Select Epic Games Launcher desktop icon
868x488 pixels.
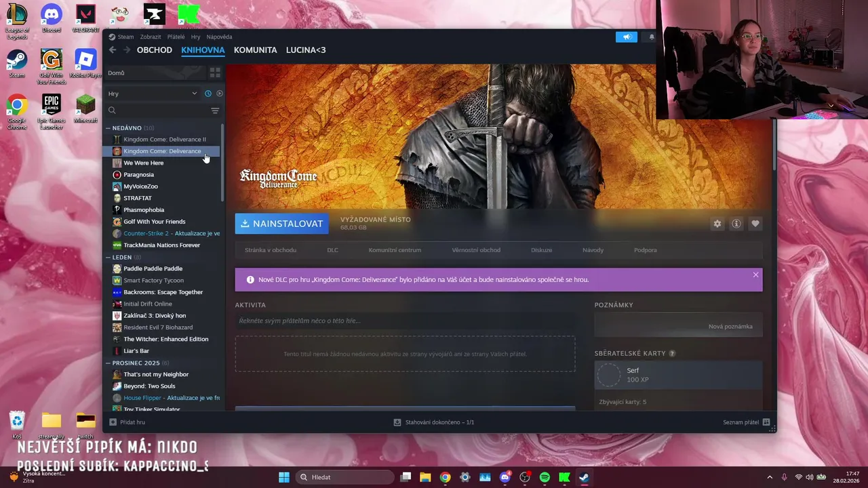(x=51, y=112)
